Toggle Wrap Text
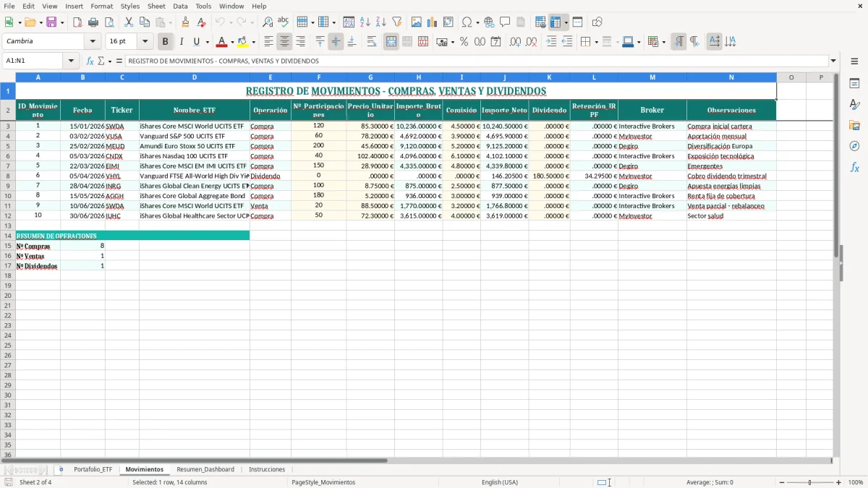868x488 pixels. (x=371, y=42)
